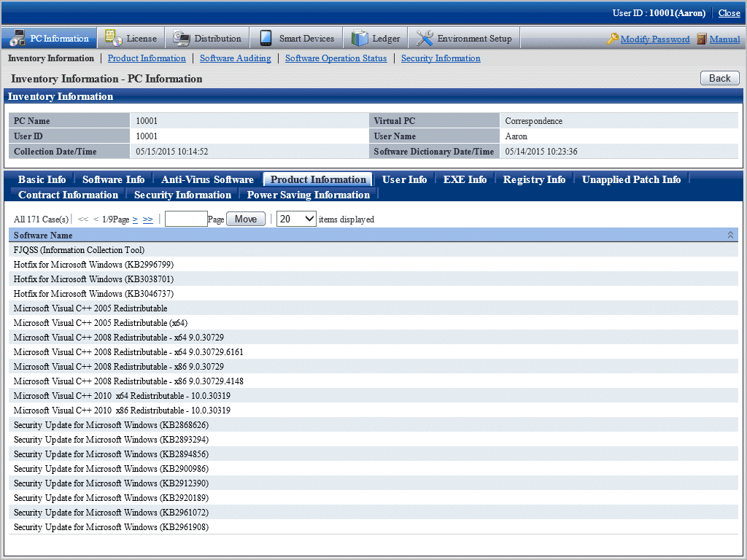Switch to the Registry Info tab

pos(534,179)
